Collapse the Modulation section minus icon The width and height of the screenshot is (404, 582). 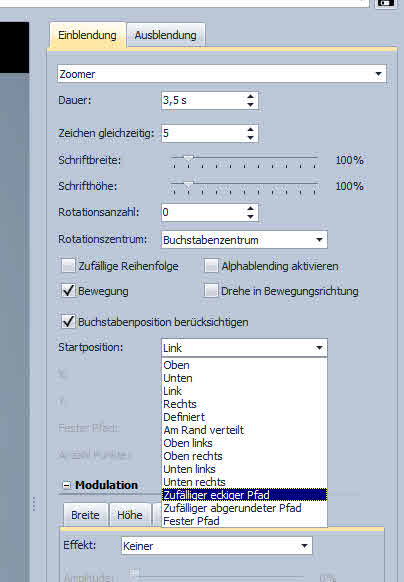pyautogui.click(x=66, y=485)
